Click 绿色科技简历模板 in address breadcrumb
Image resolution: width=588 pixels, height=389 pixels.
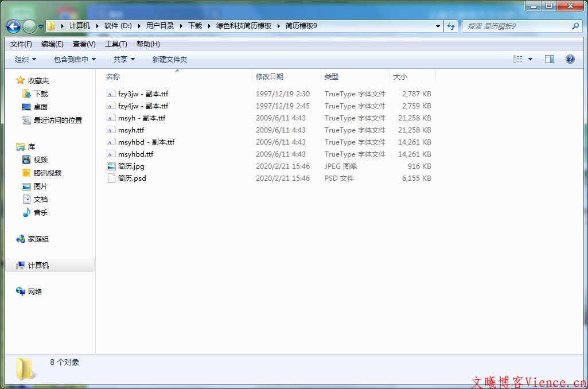click(244, 26)
